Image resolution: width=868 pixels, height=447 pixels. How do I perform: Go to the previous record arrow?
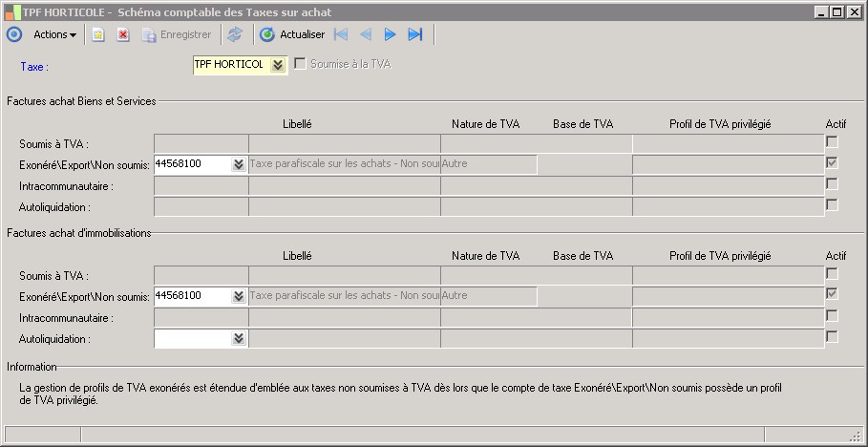point(366,34)
